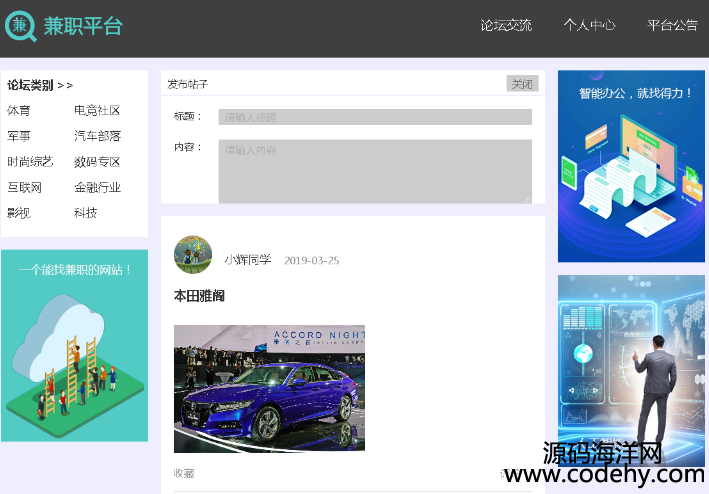
Task: Click 收藏 to favorite the post
Action: pyautogui.click(x=184, y=473)
